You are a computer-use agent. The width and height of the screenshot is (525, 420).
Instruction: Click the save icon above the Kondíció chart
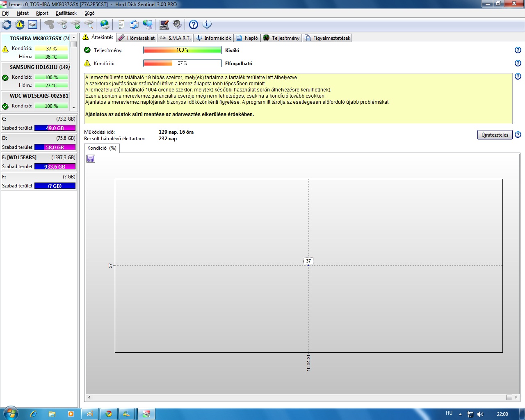click(x=91, y=159)
